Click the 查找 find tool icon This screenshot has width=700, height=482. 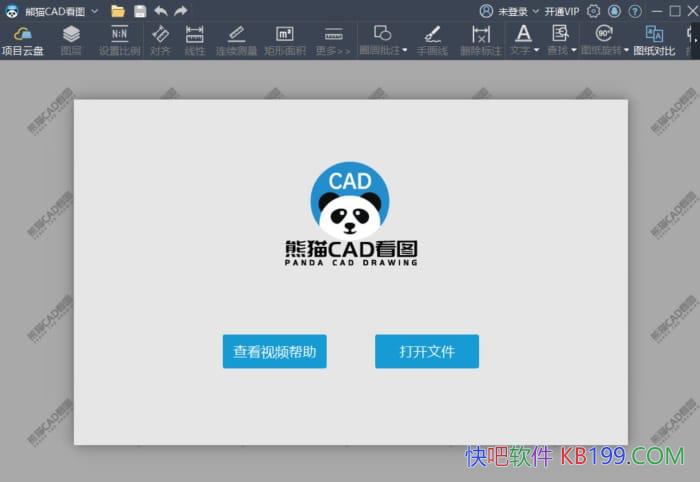pos(560,33)
